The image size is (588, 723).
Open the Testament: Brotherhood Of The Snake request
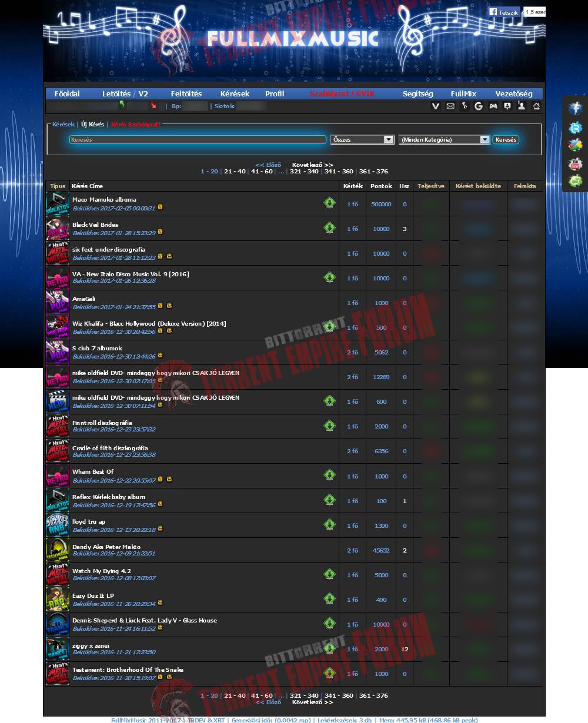[x=128, y=670]
